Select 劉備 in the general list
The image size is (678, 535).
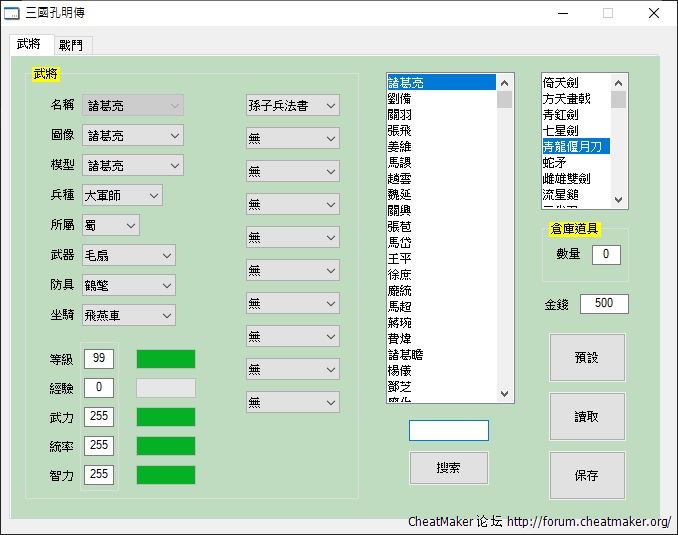pos(400,99)
